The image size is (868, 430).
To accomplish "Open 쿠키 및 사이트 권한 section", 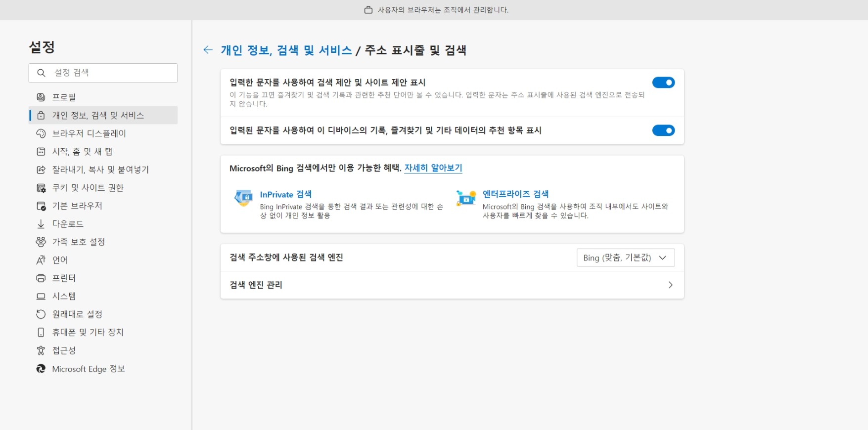I will click(x=103, y=188).
